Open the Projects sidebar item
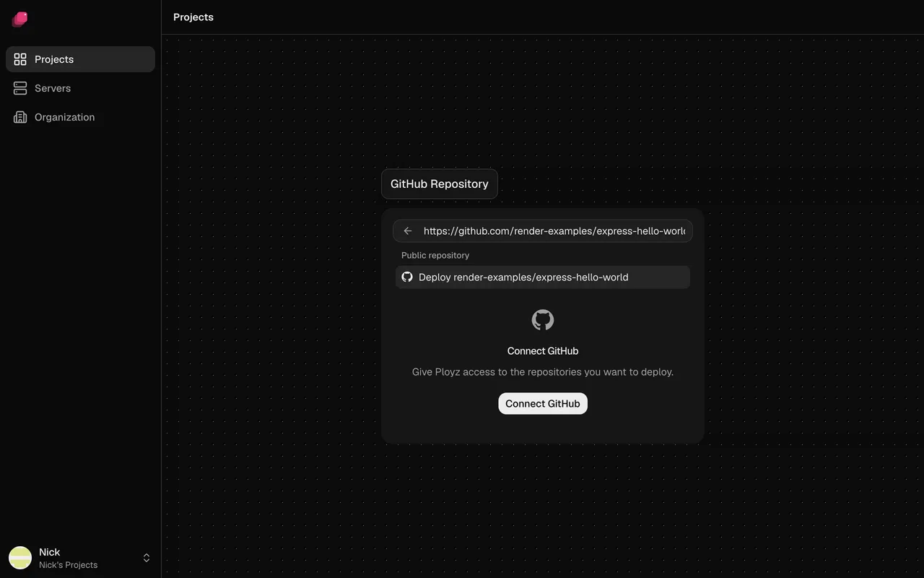Viewport: 924px width, 578px height. click(80, 59)
